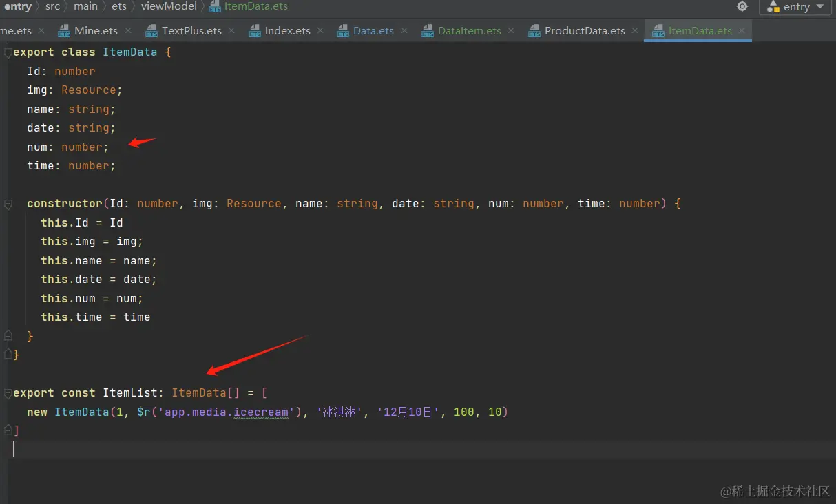Close the Mine.ets tab
This screenshot has width=836, height=504.
128,30
